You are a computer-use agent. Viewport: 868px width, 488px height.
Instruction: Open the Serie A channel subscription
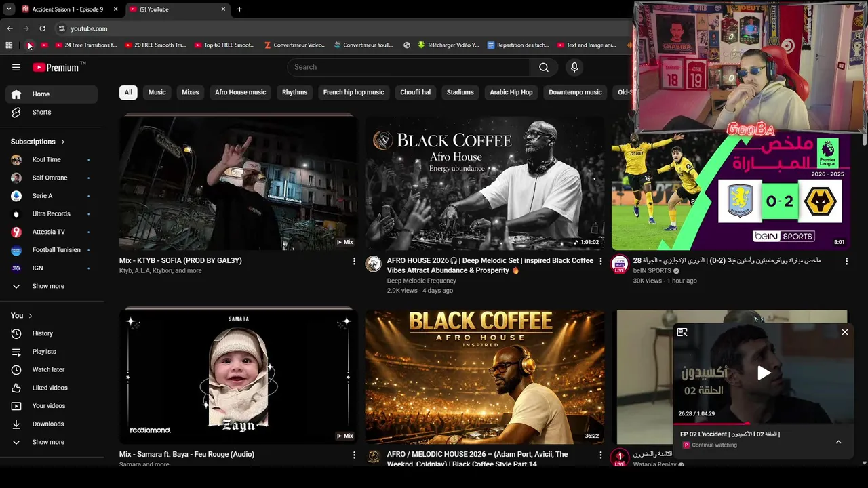(x=52, y=196)
